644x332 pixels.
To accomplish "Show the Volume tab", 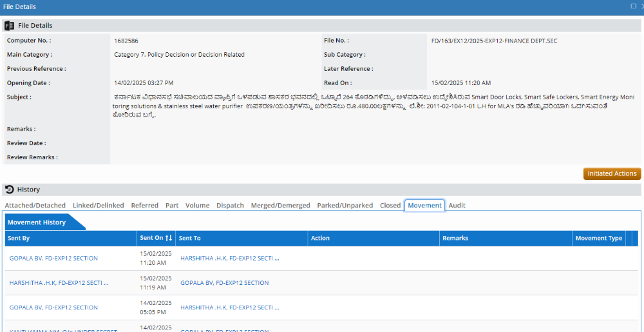I will (197, 206).
